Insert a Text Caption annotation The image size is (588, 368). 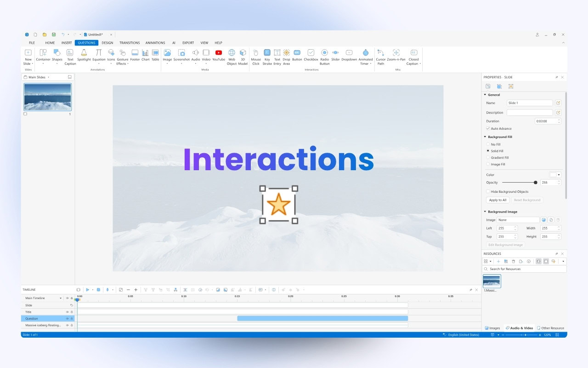pyautogui.click(x=70, y=57)
